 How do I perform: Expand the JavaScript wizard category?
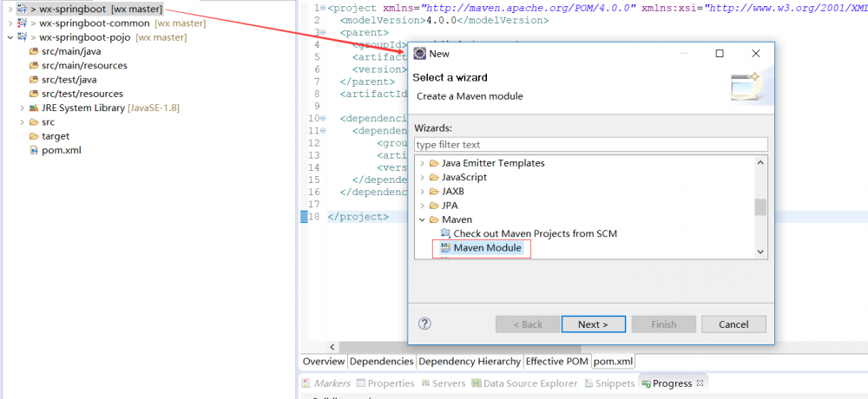pos(422,177)
